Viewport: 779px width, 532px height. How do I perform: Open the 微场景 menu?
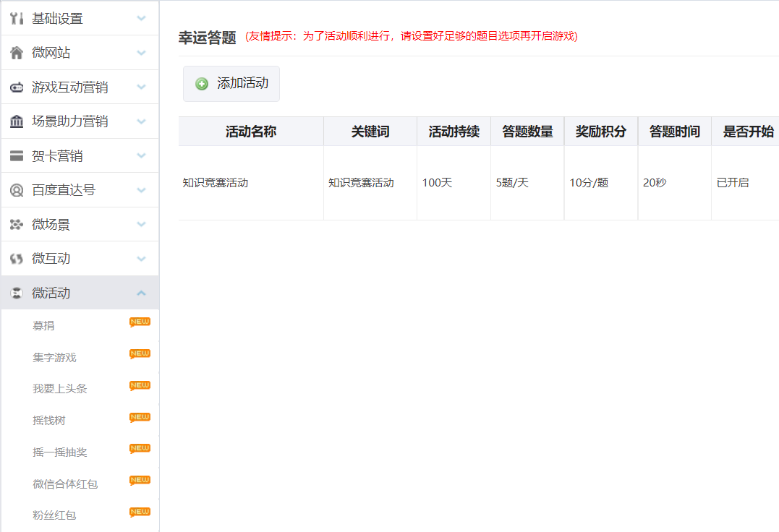[80, 224]
